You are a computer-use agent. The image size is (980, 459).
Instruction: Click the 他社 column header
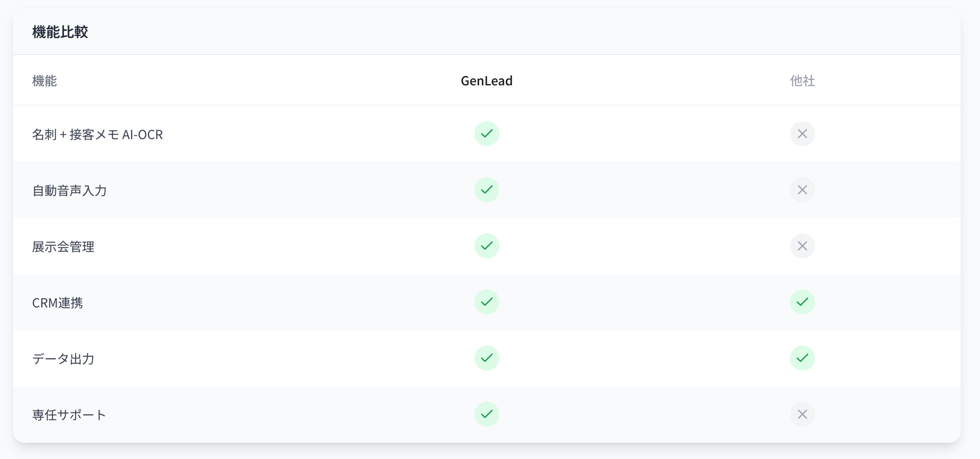pyautogui.click(x=802, y=81)
